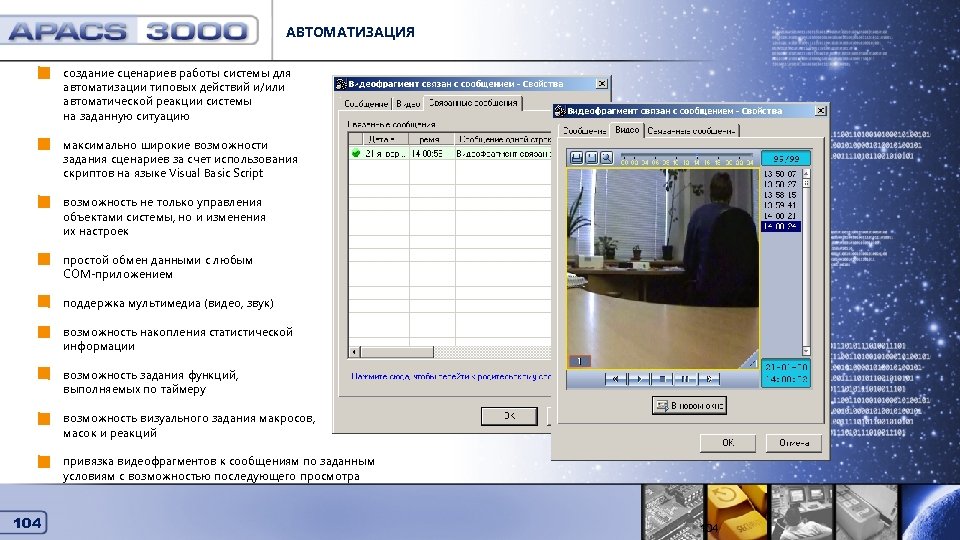This screenshot has width=960, height=540.
Task: Click OK in the back properties window
Action: pos(509,416)
